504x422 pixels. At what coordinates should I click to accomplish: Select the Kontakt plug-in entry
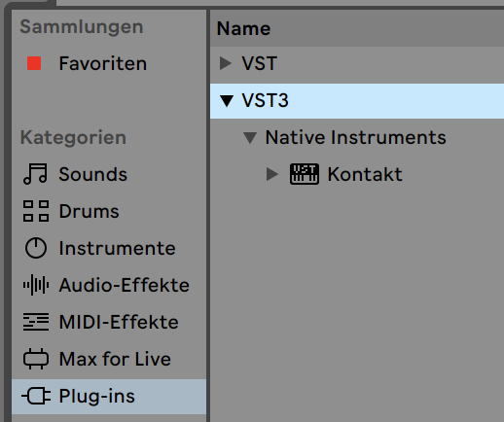(365, 174)
